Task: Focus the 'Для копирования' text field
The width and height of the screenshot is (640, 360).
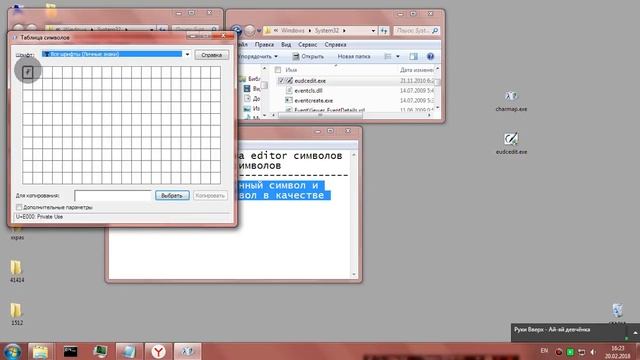Action: 113,196
